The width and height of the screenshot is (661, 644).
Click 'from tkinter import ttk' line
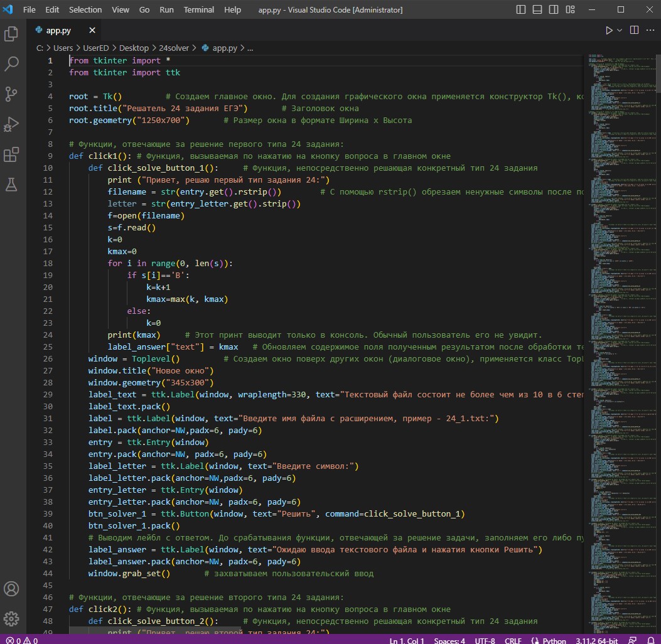click(x=124, y=72)
